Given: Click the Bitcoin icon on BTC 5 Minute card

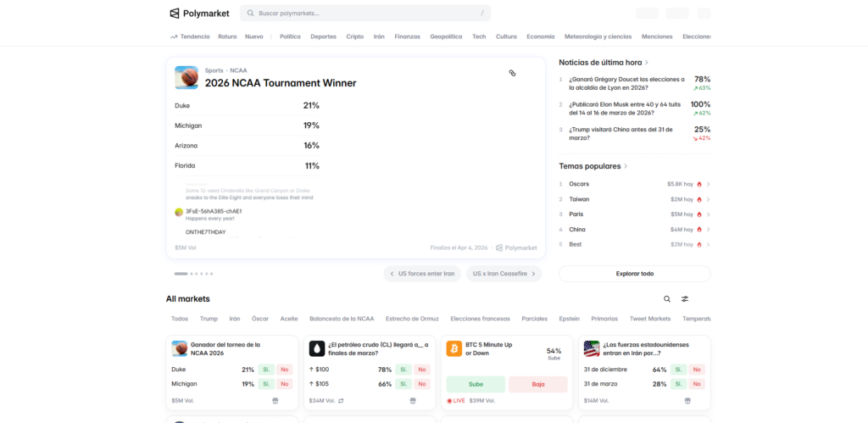Looking at the screenshot, I should click(x=453, y=348).
